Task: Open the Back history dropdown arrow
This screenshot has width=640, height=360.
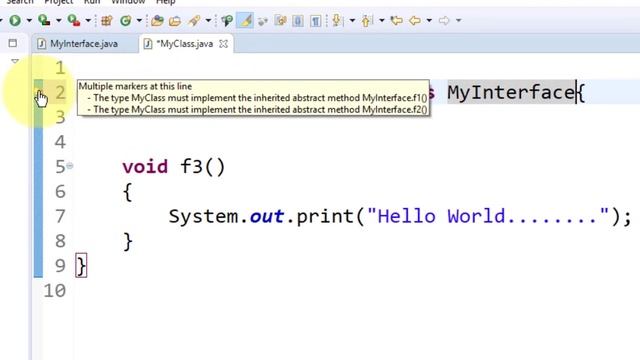Action: [429, 20]
